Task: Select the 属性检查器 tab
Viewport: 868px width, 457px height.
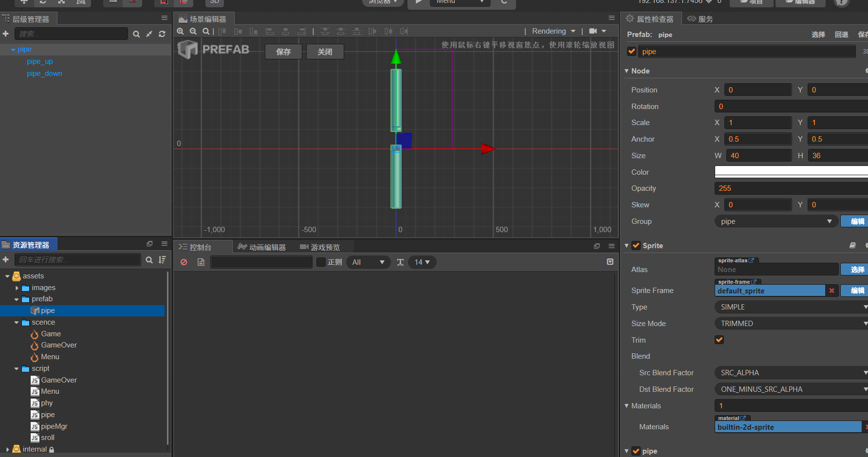Action: (650, 19)
